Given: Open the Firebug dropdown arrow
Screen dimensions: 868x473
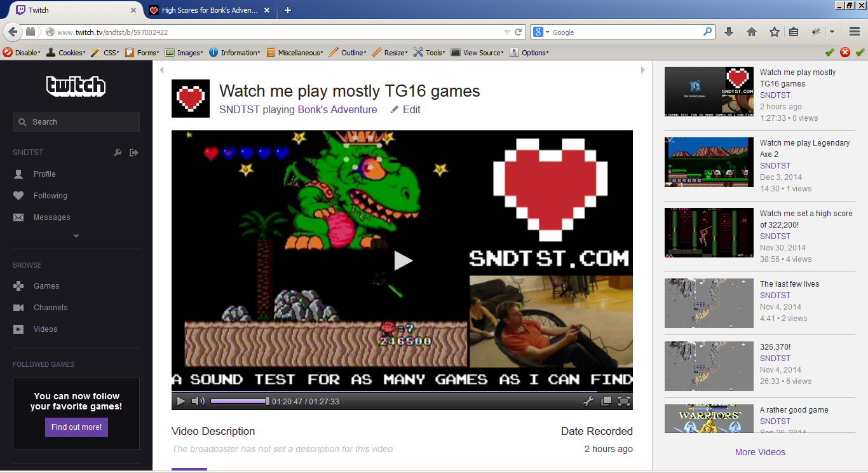Looking at the screenshot, I should (832, 32).
